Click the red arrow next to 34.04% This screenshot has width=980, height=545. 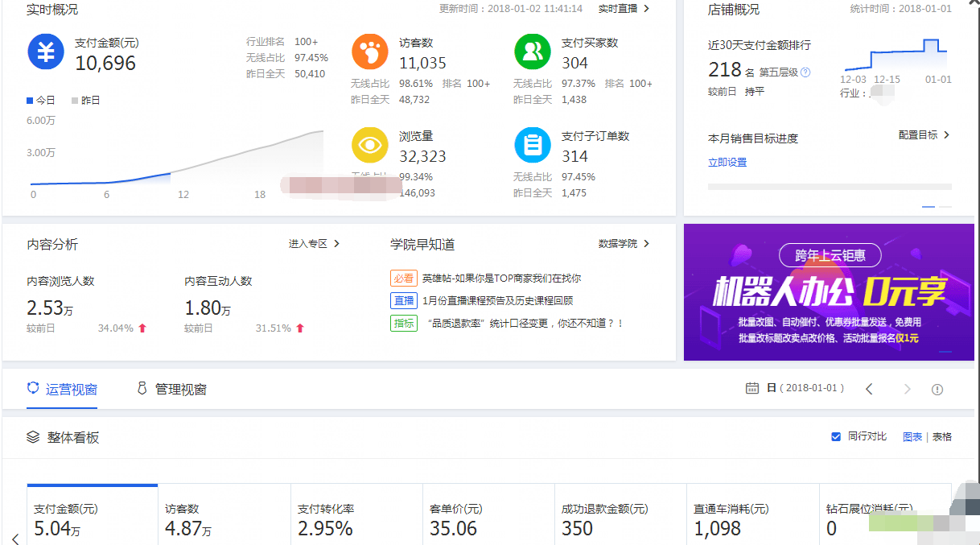pos(142,328)
